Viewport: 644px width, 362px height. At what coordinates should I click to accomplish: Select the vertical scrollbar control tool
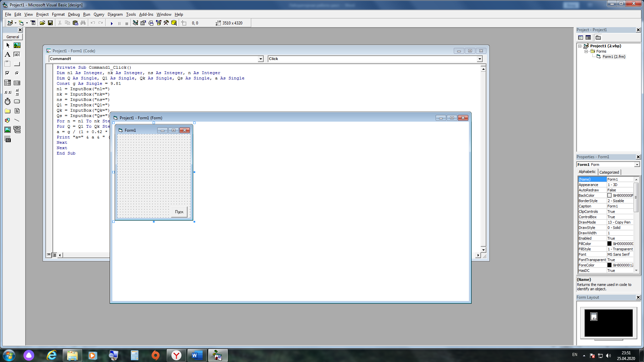[x=17, y=92]
